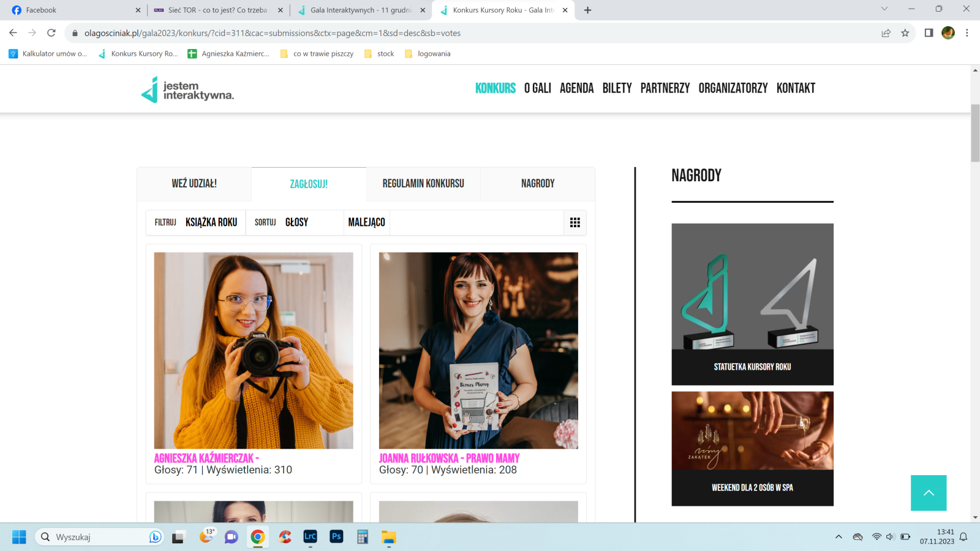Click the bookmark star in the address bar

pos(904,33)
